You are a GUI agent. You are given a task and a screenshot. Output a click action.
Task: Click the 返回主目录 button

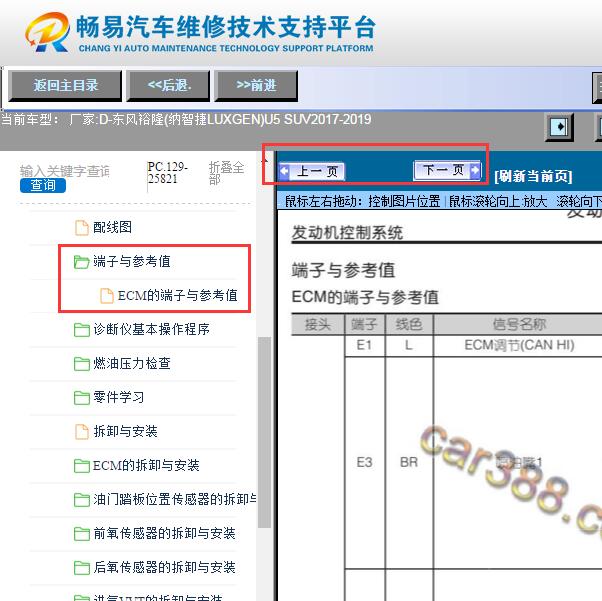point(65,86)
